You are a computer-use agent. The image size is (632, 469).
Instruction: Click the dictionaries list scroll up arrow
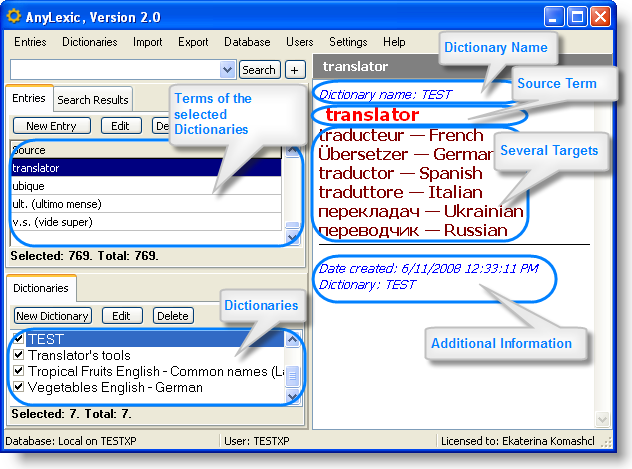[292, 339]
